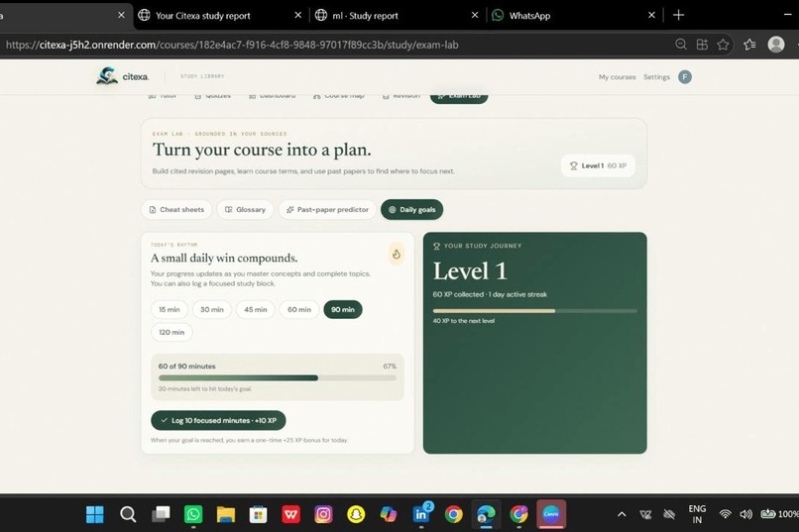Switch to the WhatsApp browser tab
This screenshot has width=799, height=532.
pyautogui.click(x=529, y=16)
